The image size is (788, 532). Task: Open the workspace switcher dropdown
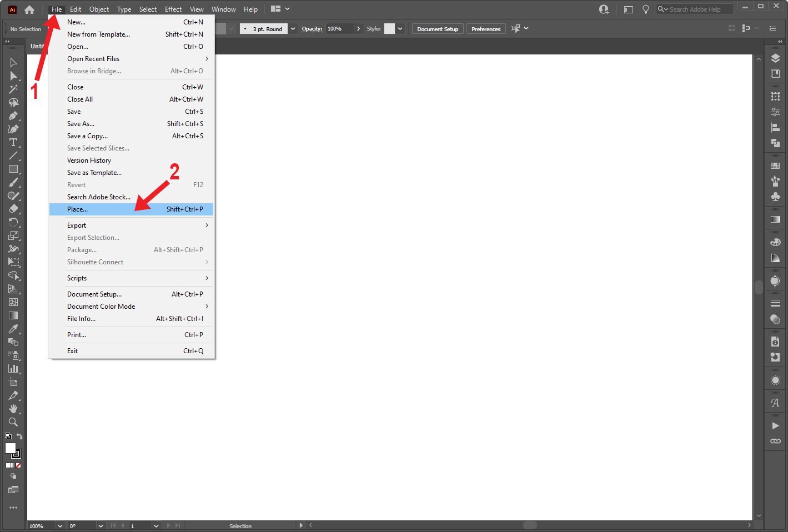280,9
